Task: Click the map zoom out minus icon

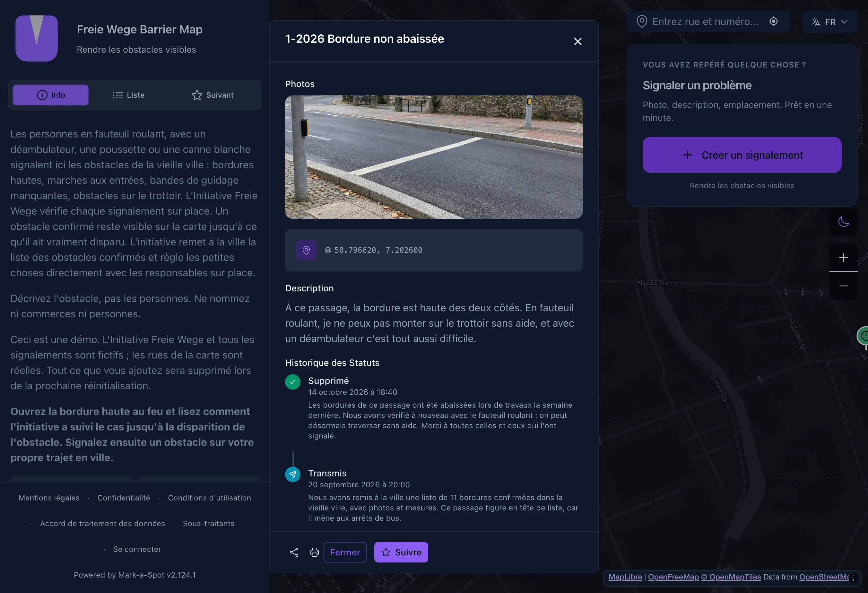Action: 843,286
